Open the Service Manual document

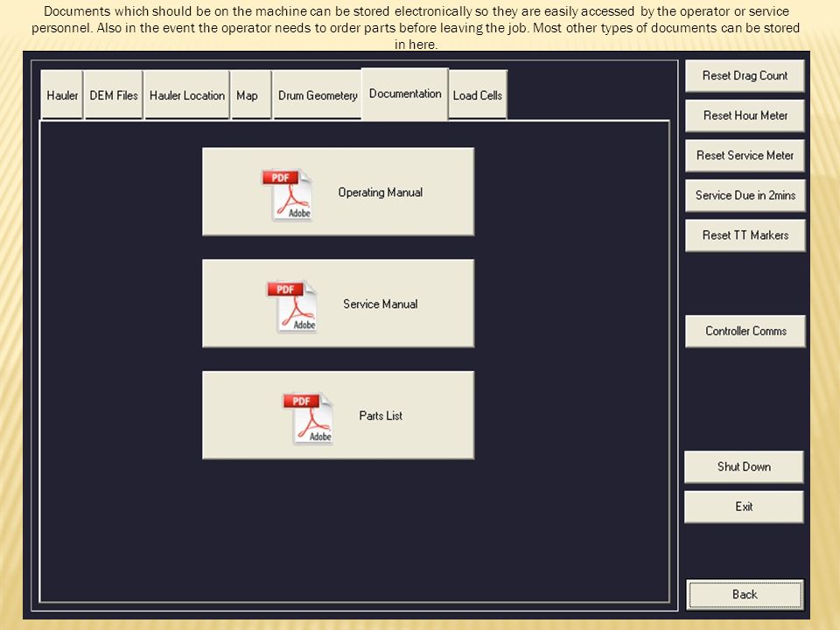pyautogui.click(x=338, y=304)
